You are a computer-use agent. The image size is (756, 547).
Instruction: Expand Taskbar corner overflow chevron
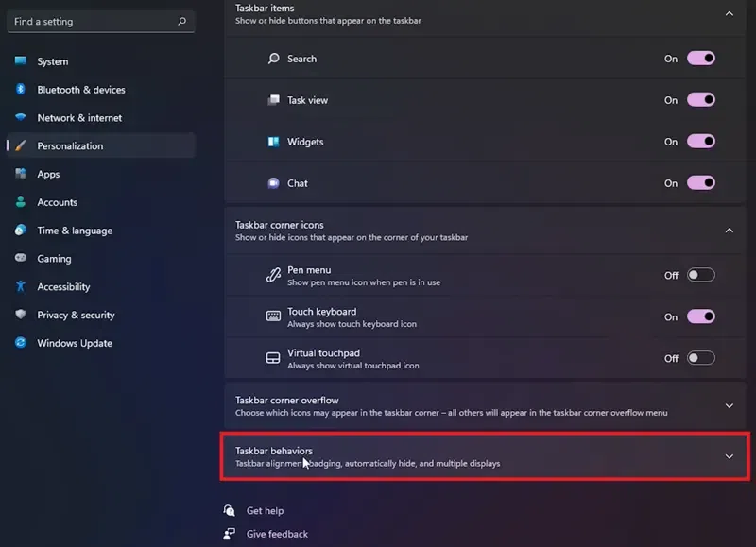(x=729, y=406)
